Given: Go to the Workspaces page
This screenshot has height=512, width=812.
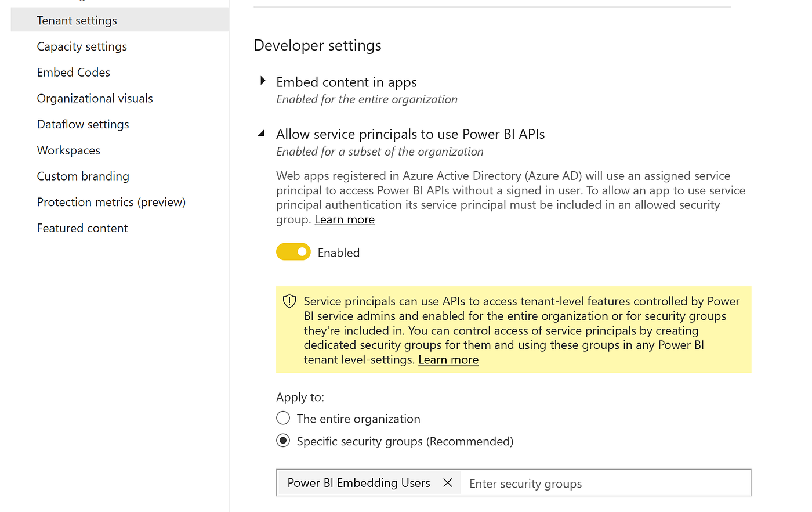Looking at the screenshot, I should point(68,150).
